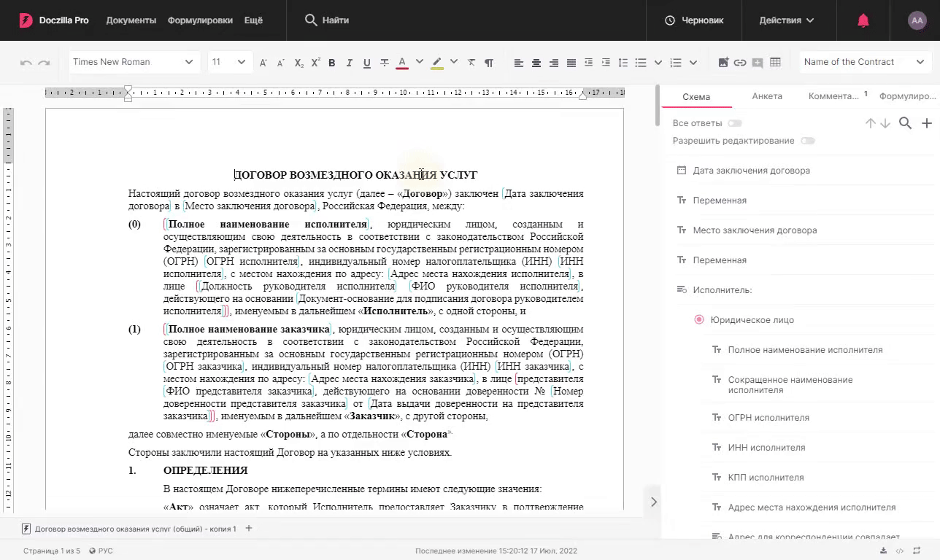This screenshot has width=940, height=560.
Task: Move schema item down with arrow
Action: [885, 124]
